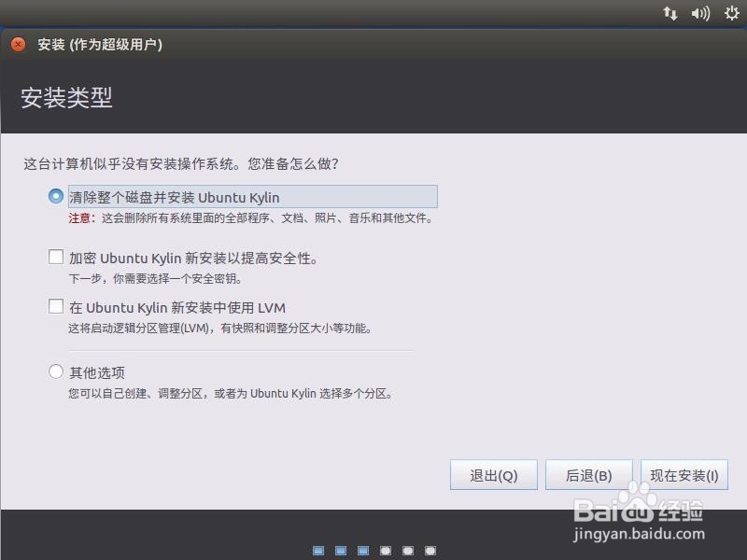Choose the "其他选项" partitioning option
The width and height of the screenshot is (747, 560).
[56, 371]
